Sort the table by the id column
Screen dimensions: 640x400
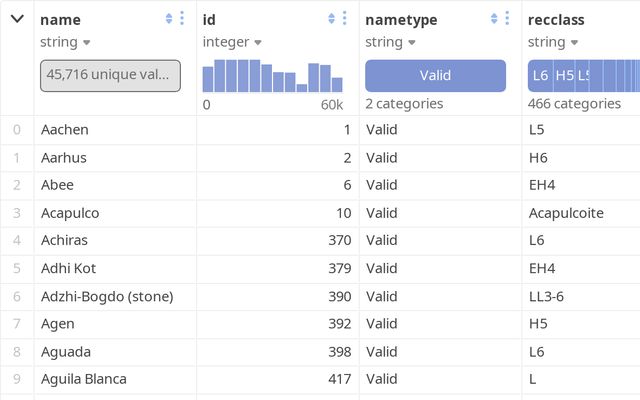click(x=331, y=19)
